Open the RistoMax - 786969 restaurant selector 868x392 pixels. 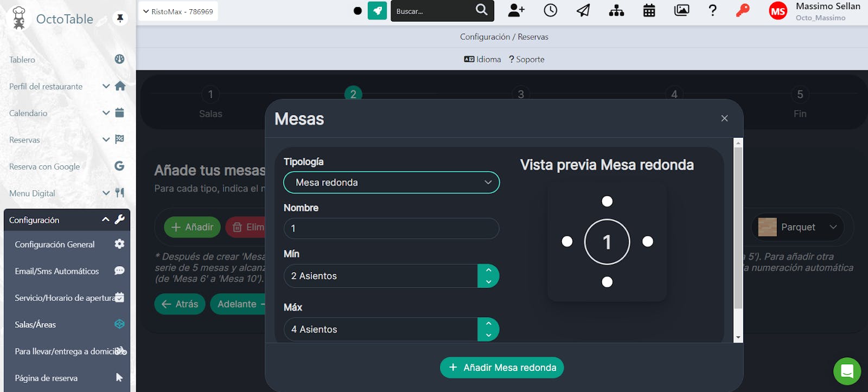178,11
